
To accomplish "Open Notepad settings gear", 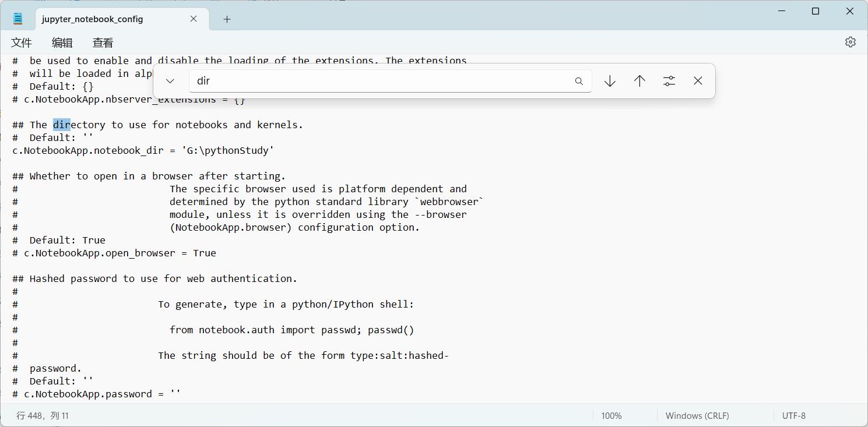I will 850,42.
